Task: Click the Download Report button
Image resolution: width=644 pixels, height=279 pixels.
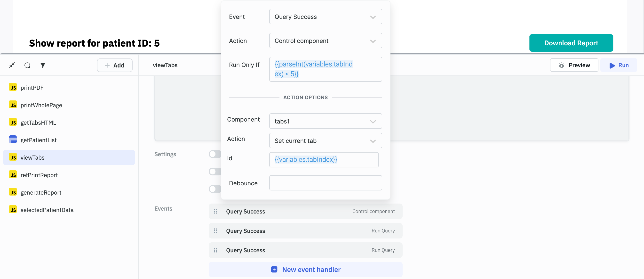Action: point(571,43)
